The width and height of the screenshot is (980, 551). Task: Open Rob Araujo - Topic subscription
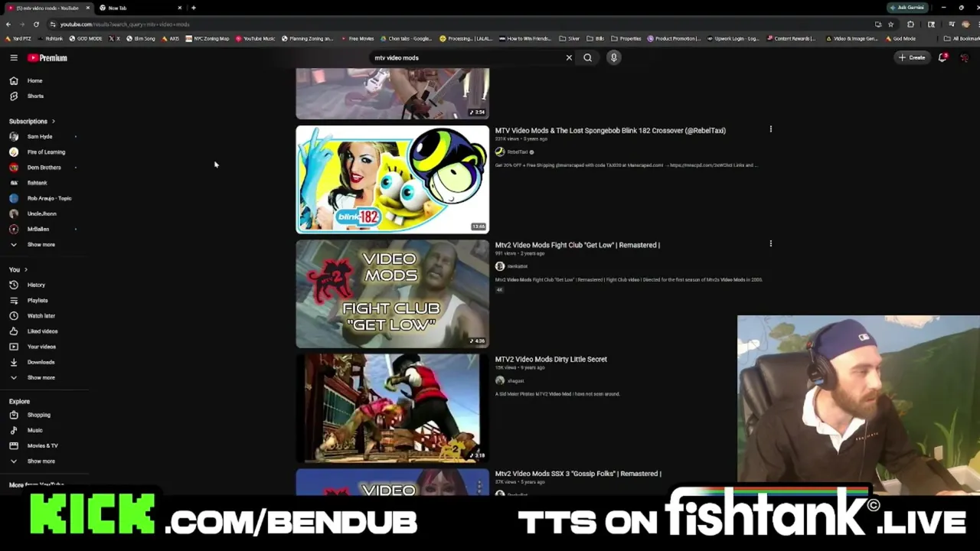[x=41, y=198]
